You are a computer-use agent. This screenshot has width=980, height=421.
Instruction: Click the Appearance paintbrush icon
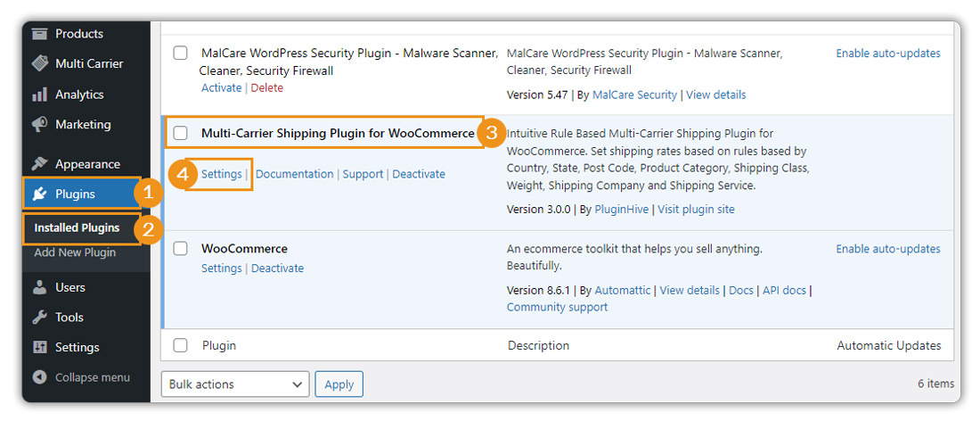(x=39, y=164)
